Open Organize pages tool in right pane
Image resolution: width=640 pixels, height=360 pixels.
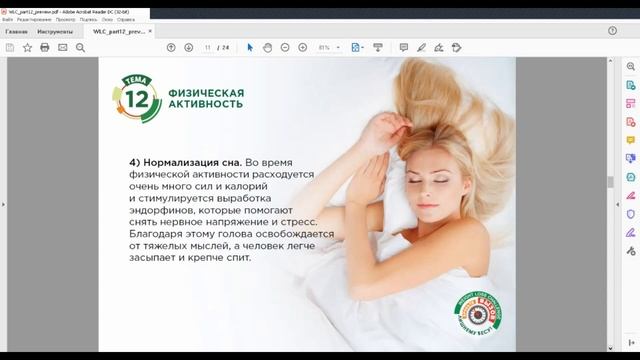(x=631, y=104)
